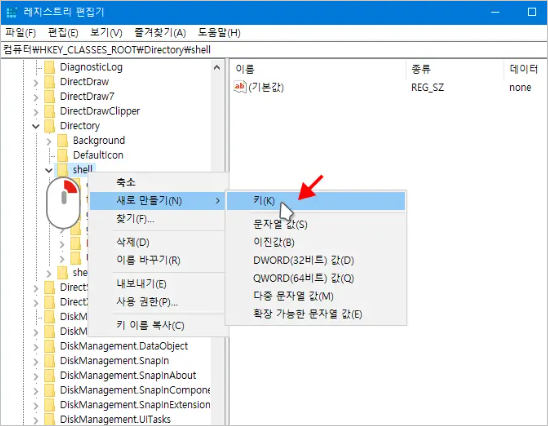Expand the DiskManagement.DataObject key
The image size is (548, 426).
tap(36, 347)
